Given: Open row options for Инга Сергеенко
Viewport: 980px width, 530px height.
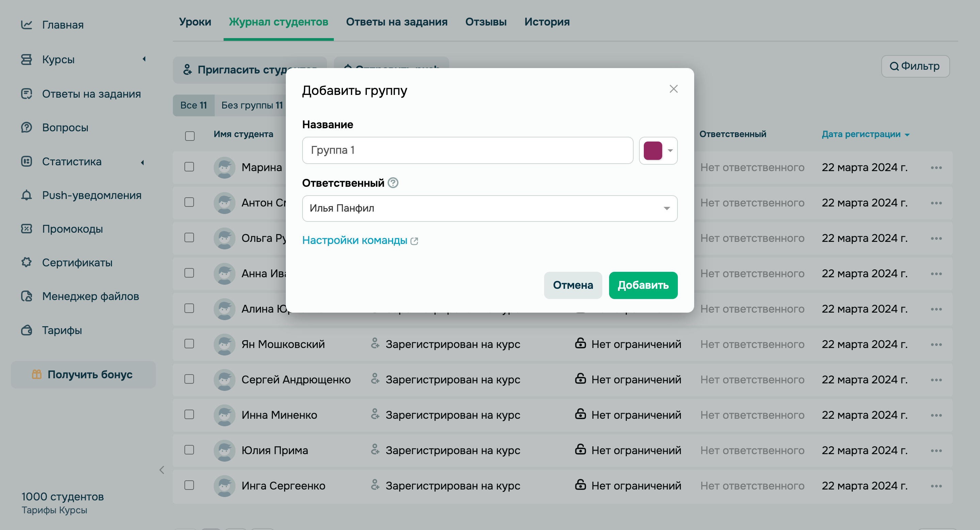Looking at the screenshot, I should click(x=936, y=486).
